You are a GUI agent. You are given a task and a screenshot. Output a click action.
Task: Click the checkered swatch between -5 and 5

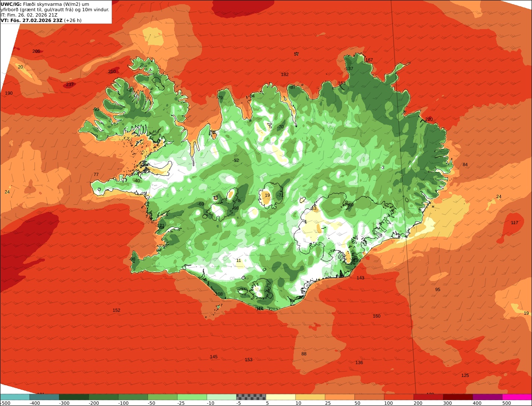(251, 397)
